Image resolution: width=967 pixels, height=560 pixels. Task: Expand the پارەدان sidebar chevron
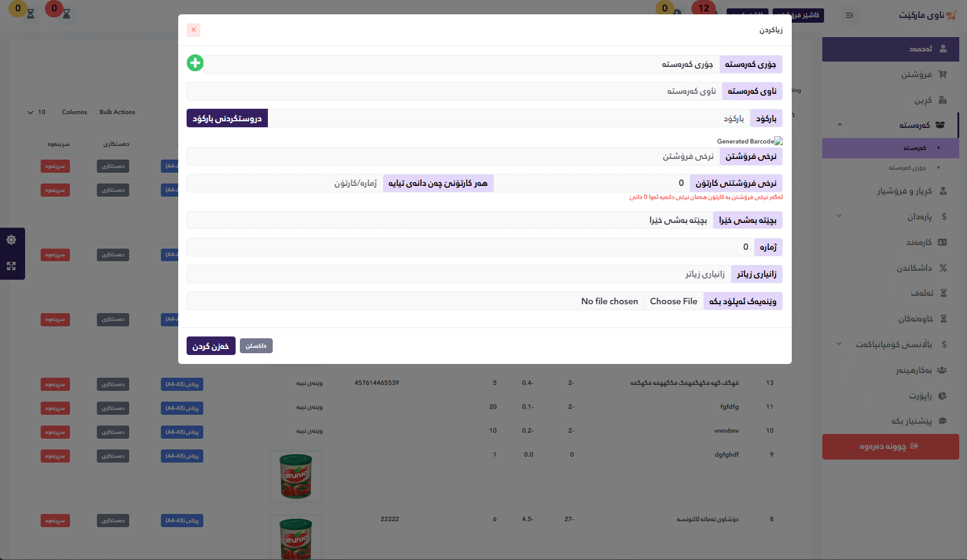[x=840, y=216]
